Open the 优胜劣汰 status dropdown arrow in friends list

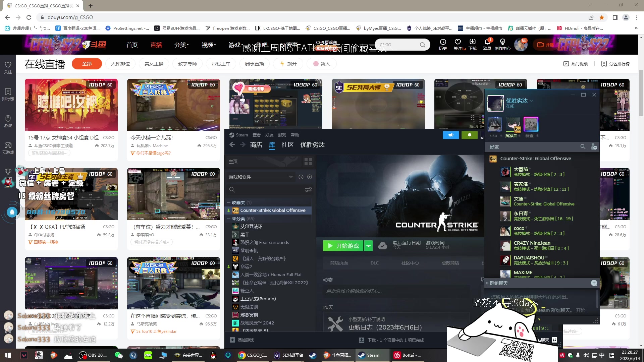pyautogui.click(x=532, y=101)
